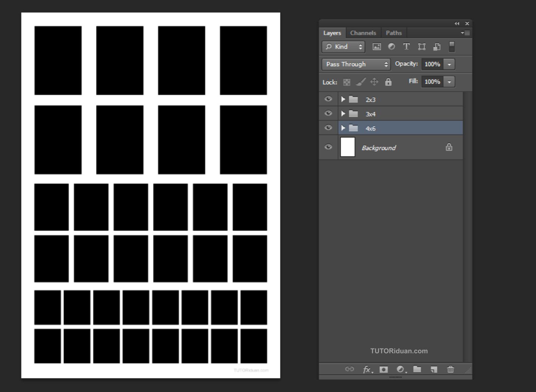
Task: Switch to the Channels tab
Action: point(363,33)
